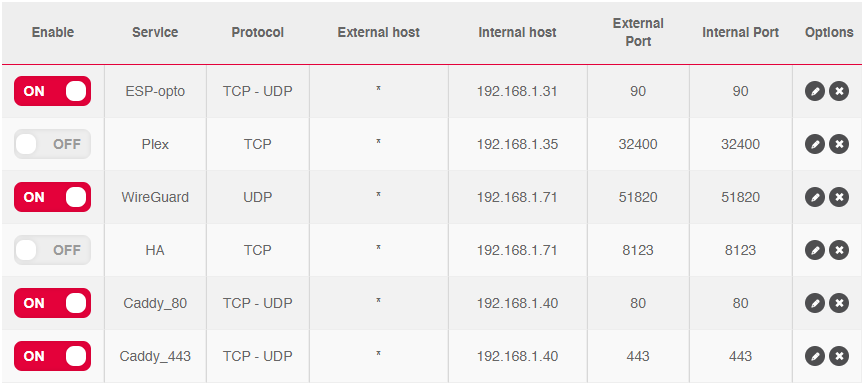Switch on the HA rule
This screenshot has width=866, height=390.
(52, 250)
